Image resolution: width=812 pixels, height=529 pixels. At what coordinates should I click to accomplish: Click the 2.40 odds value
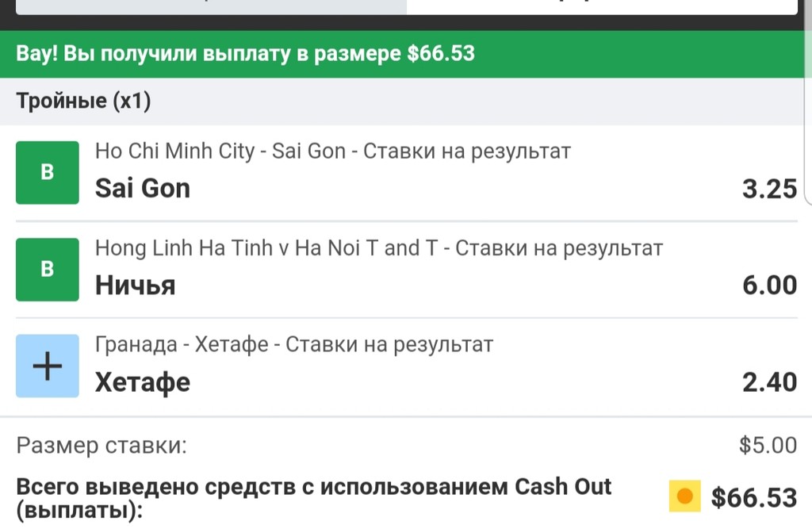click(x=769, y=383)
